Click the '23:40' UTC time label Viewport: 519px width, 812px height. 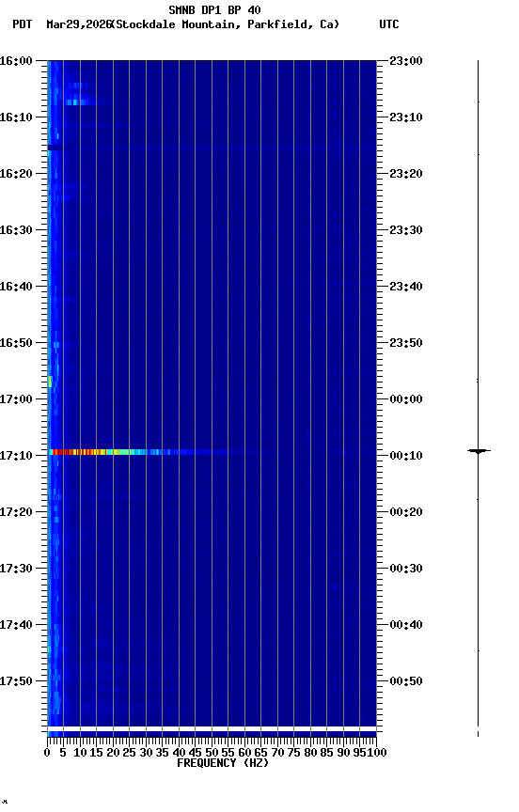(406, 287)
